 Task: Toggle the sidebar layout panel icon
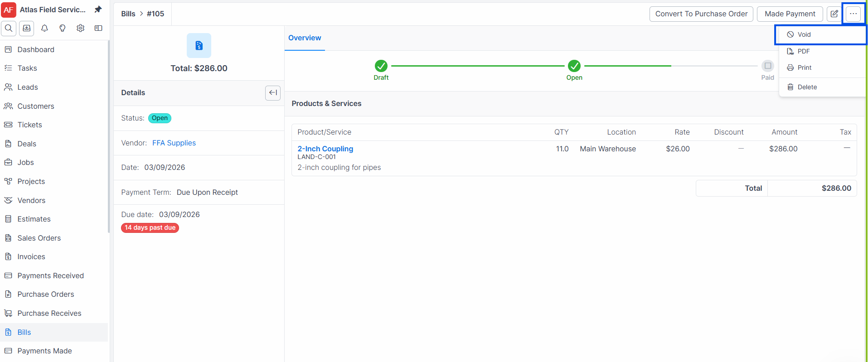98,28
